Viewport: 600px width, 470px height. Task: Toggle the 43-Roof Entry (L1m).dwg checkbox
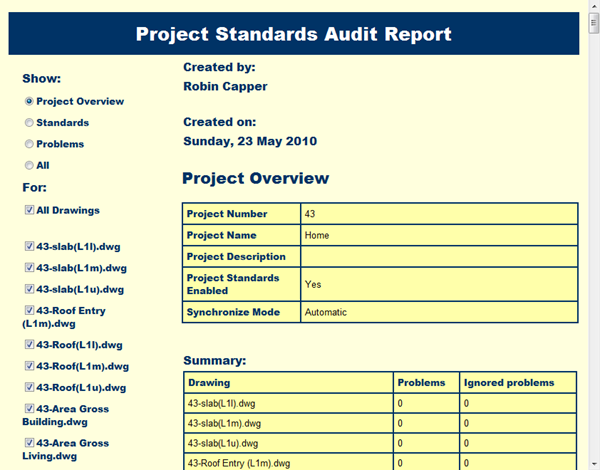tap(29, 311)
